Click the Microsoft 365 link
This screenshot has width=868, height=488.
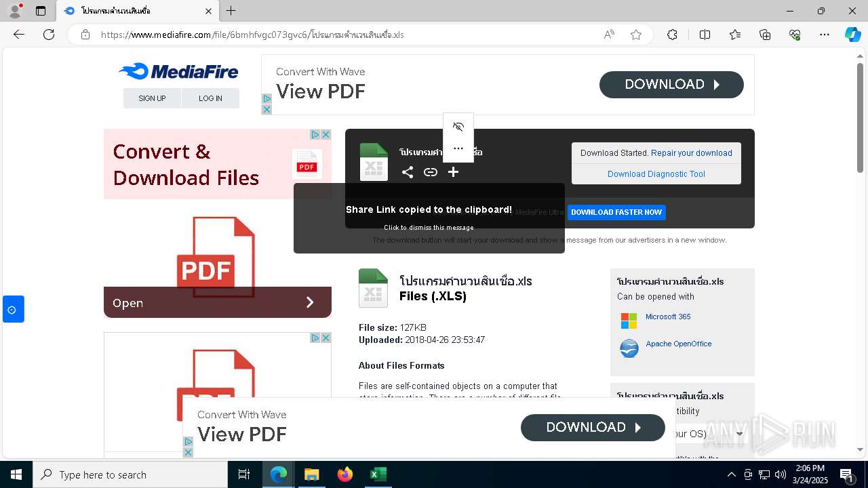[x=668, y=317]
